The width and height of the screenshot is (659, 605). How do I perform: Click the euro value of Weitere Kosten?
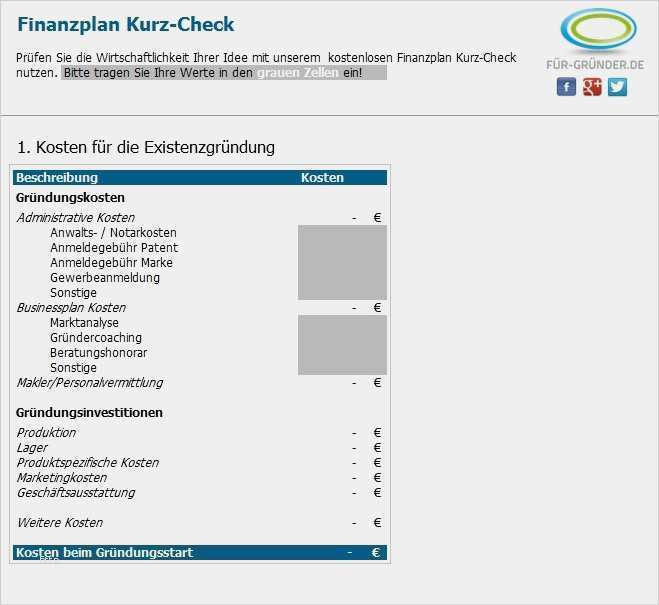[x=366, y=523]
